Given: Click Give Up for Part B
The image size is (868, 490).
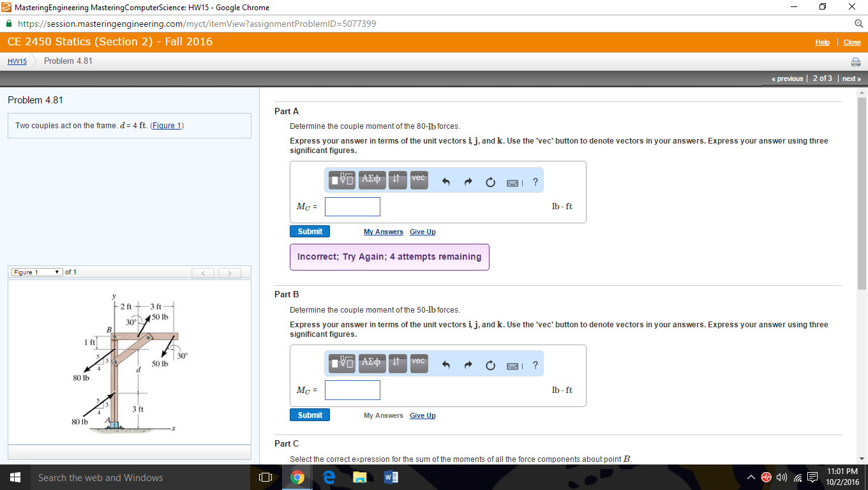Looking at the screenshot, I should point(422,415).
